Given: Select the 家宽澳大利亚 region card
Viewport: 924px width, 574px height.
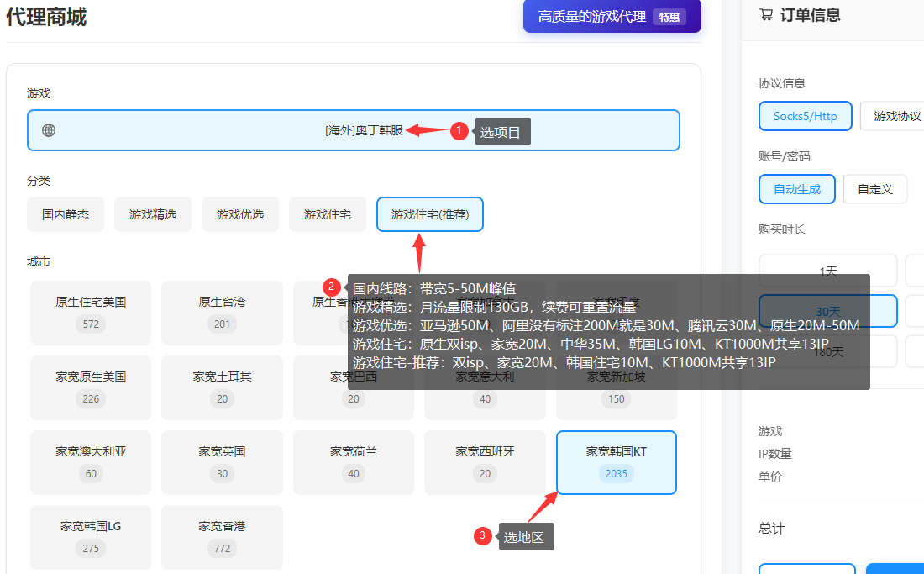Looking at the screenshot, I should click(90, 462).
